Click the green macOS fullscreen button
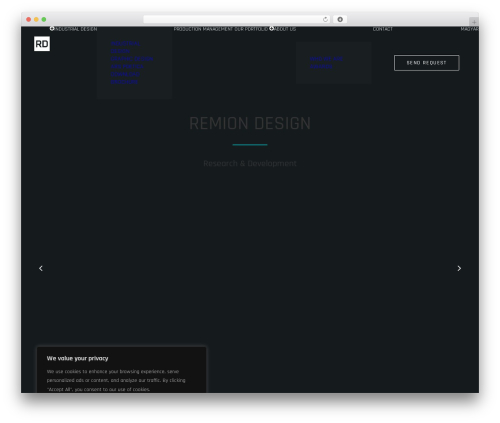Viewport: 500px width, 423px height. pos(44,19)
